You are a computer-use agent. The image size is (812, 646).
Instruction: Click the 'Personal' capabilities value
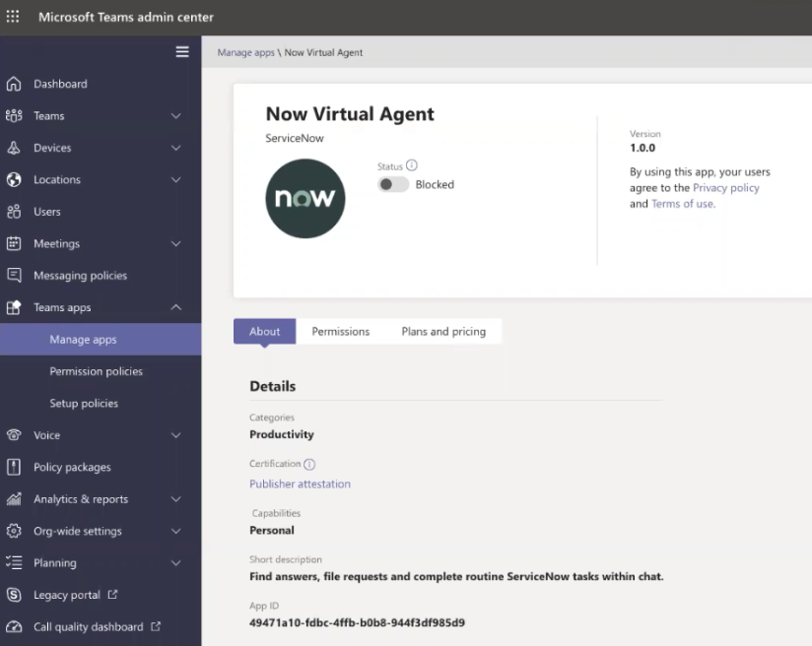click(x=272, y=531)
